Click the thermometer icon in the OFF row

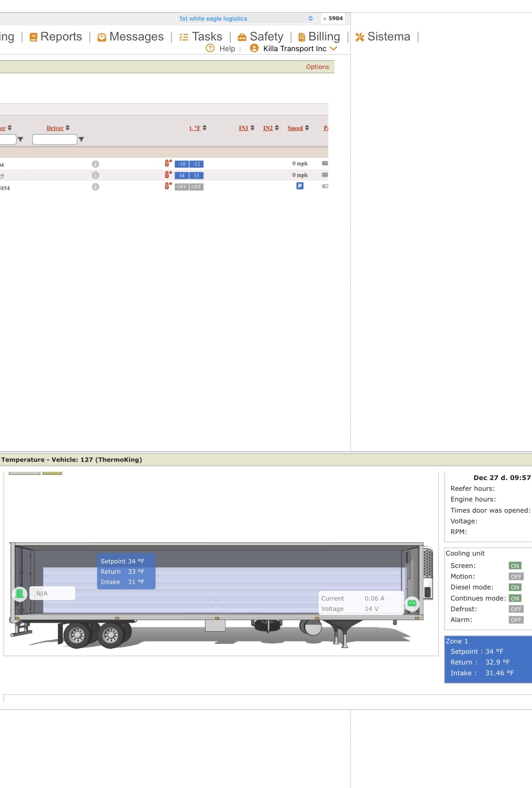pos(168,186)
